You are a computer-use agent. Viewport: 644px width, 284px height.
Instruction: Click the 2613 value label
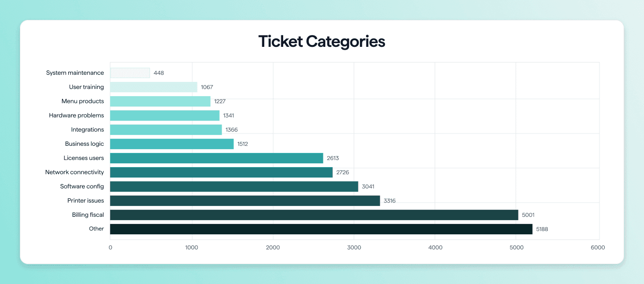[332, 158]
